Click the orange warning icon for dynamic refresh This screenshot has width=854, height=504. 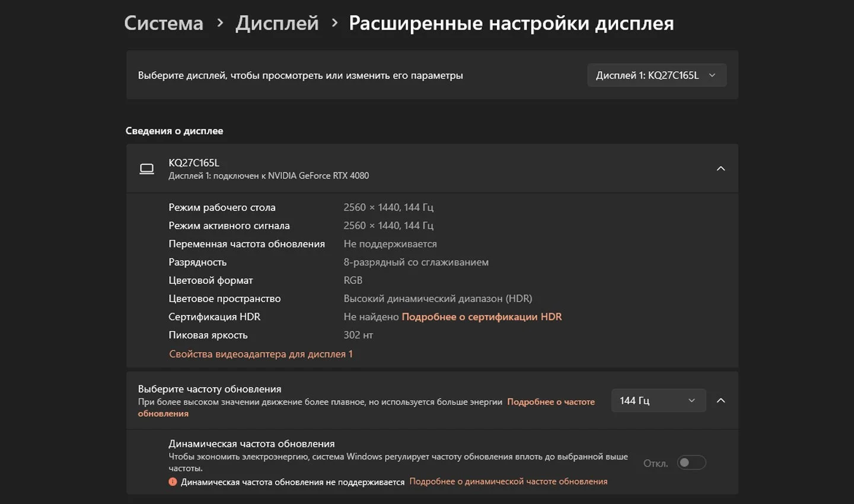pos(173,481)
